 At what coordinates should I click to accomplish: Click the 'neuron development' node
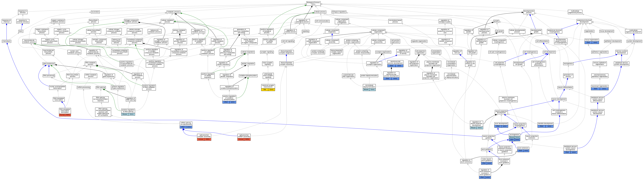point(559,99)
